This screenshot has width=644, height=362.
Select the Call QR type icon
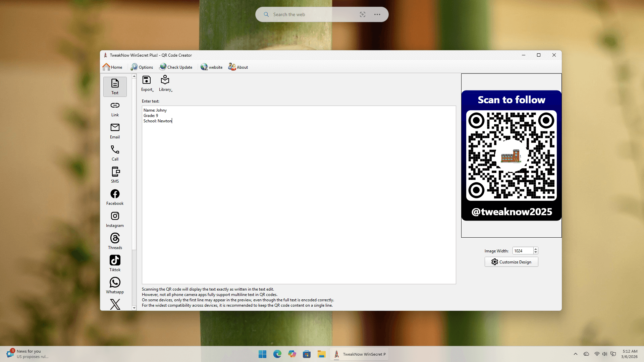[x=115, y=153]
